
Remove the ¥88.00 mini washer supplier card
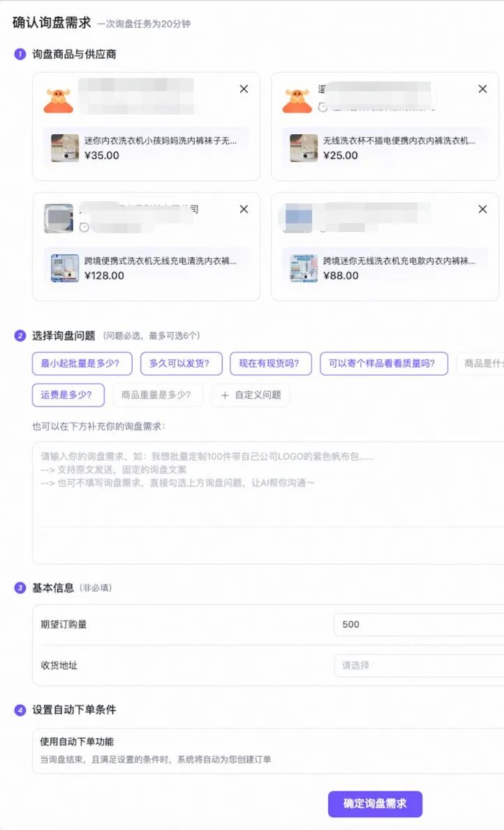[x=482, y=209]
